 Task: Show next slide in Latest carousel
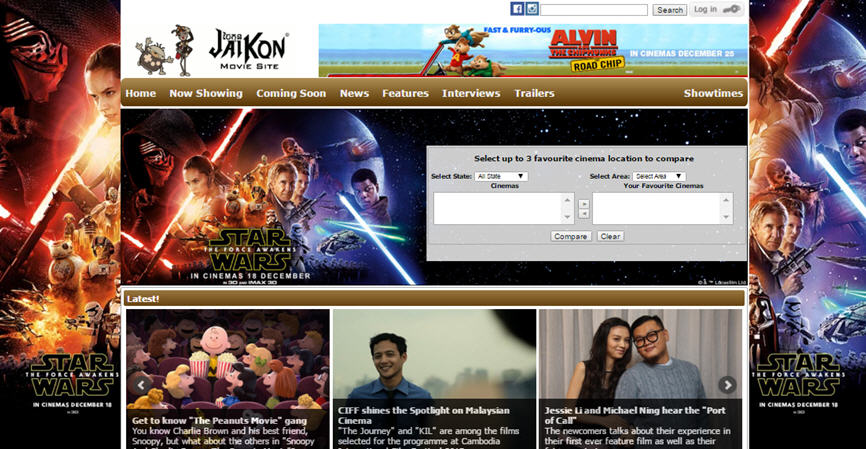click(x=727, y=384)
